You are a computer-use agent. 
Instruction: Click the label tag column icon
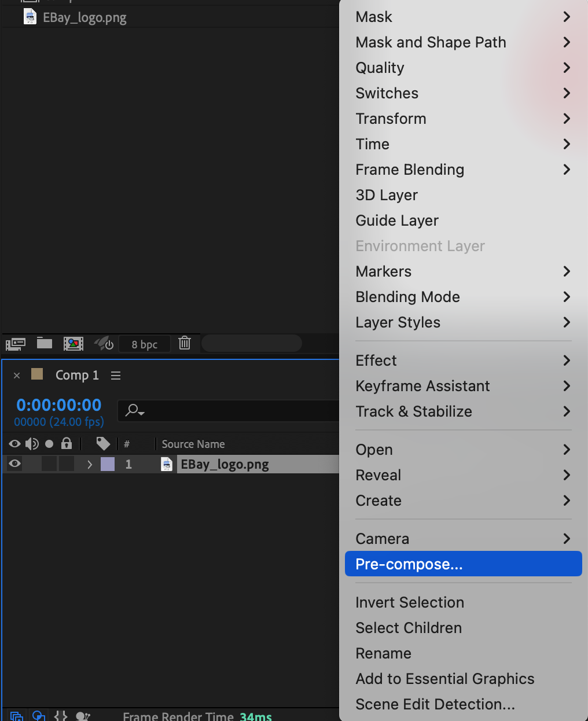click(x=103, y=444)
